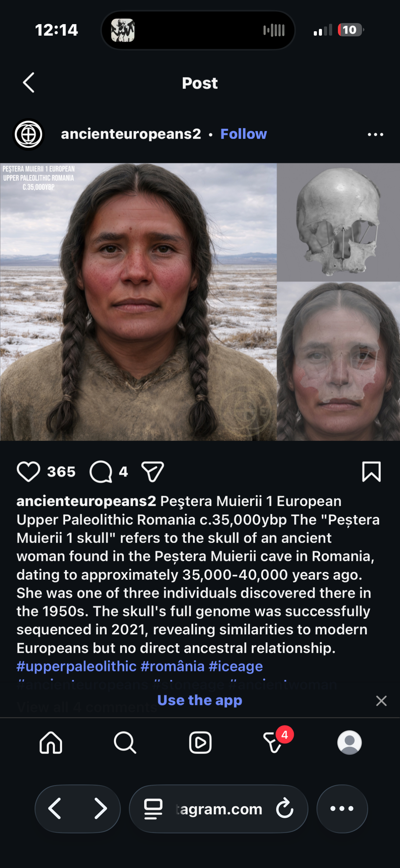
Task: Open the post options three-dot menu
Action: (376, 134)
